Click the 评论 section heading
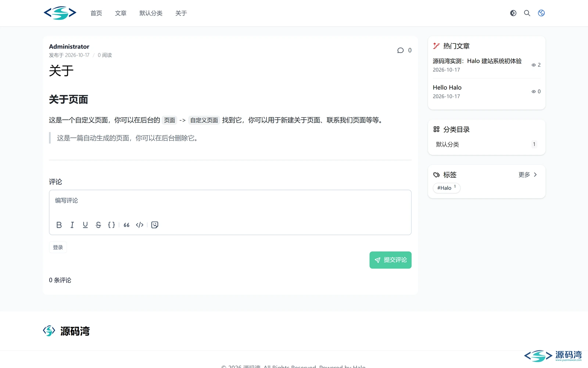Screen dimensions: 588x368 (x=55, y=182)
